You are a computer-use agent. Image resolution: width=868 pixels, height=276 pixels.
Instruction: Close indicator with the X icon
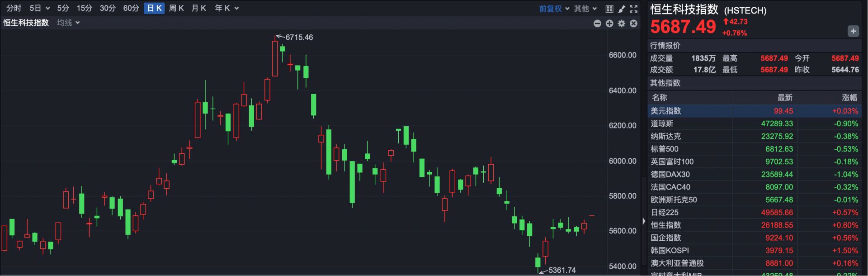click(x=634, y=24)
